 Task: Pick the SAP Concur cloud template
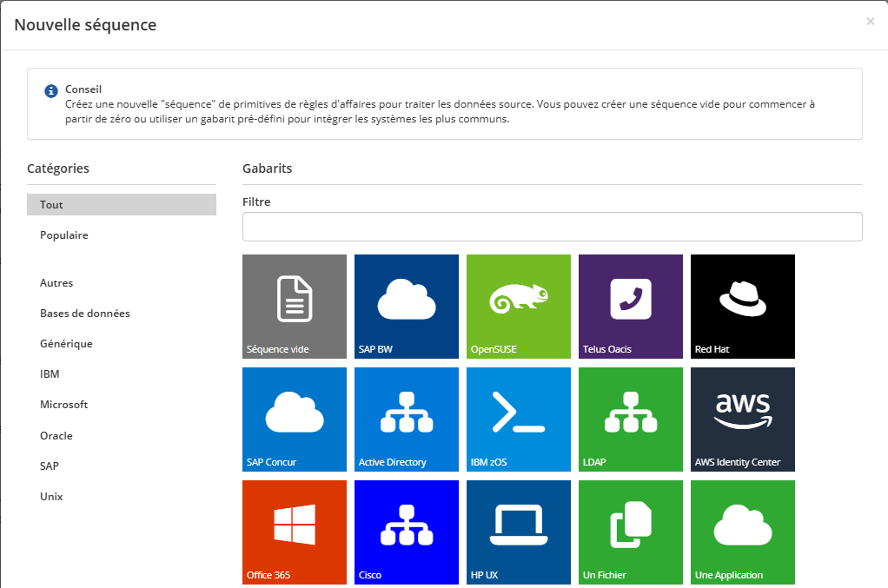(x=295, y=419)
